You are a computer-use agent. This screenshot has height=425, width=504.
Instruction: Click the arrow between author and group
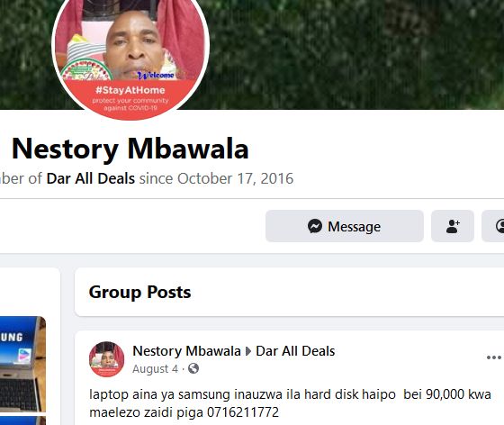[248, 351]
